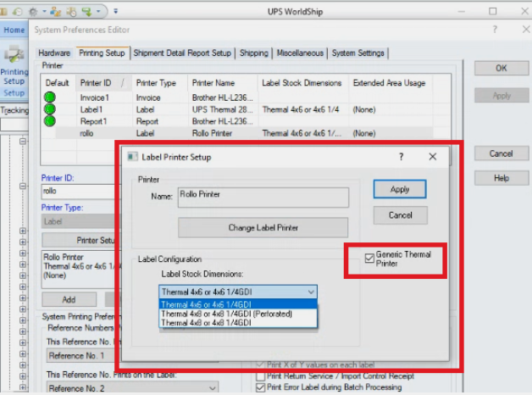Switch to the Shipping tab
This screenshot has height=395, width=532.
pos(254,53)
